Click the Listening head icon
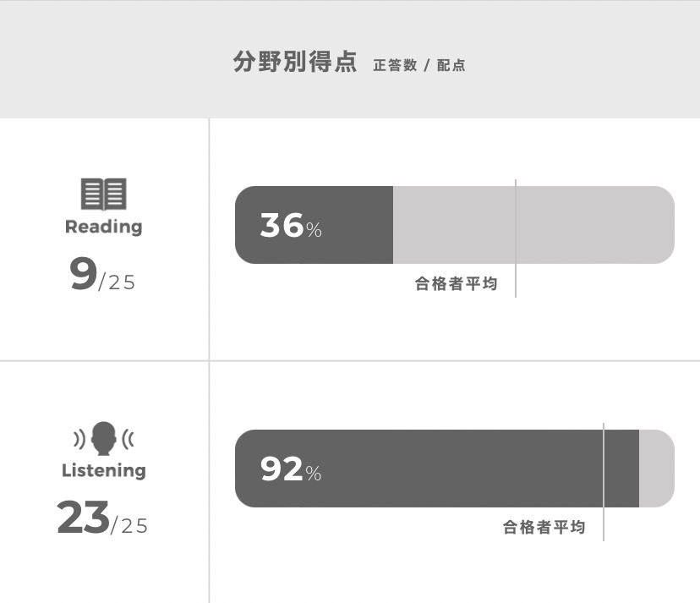Image resolution: width=700 pixels, height=603 pixels. pos(104,438)
